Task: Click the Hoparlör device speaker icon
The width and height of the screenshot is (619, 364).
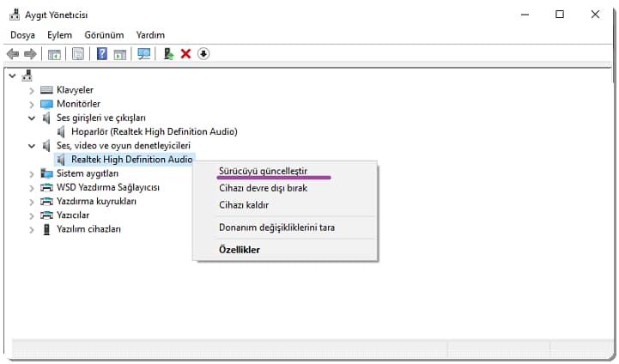Action: tap(61, 132)
